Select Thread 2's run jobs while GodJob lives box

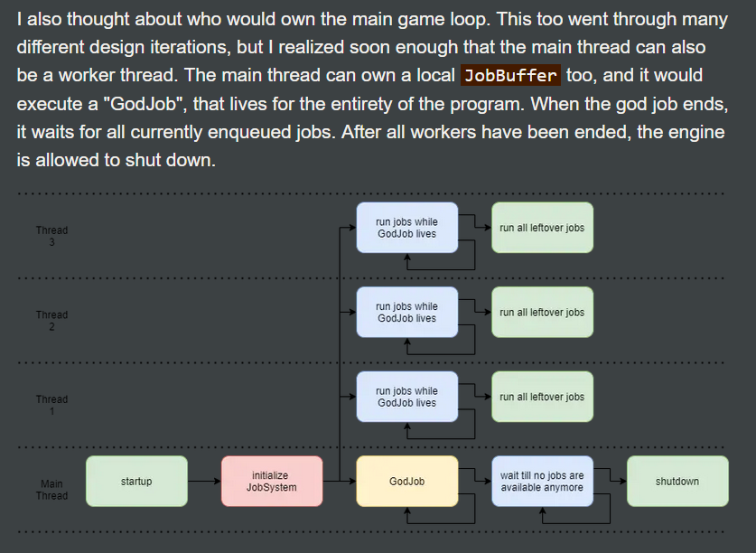pyautogui.click(x=406, y=313)
